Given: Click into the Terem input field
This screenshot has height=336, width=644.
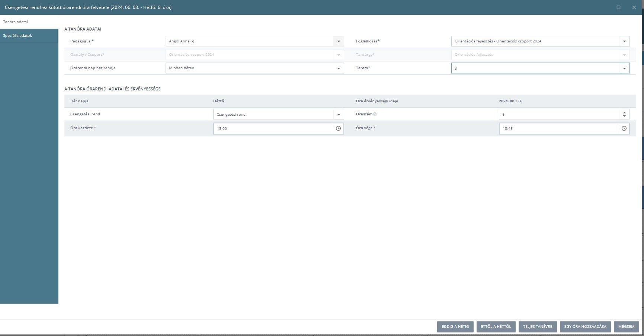Looking at the screenshot, I should 535,68.
